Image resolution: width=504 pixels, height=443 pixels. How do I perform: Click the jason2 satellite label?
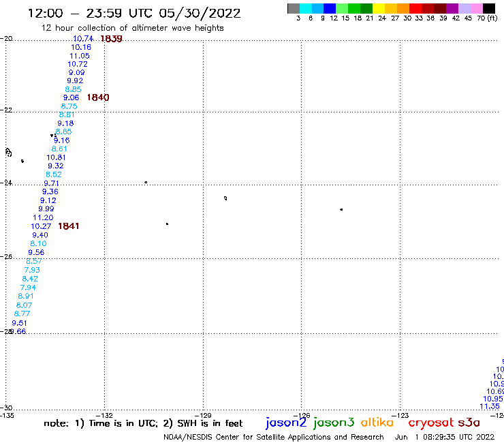click(x=286, y=423)
